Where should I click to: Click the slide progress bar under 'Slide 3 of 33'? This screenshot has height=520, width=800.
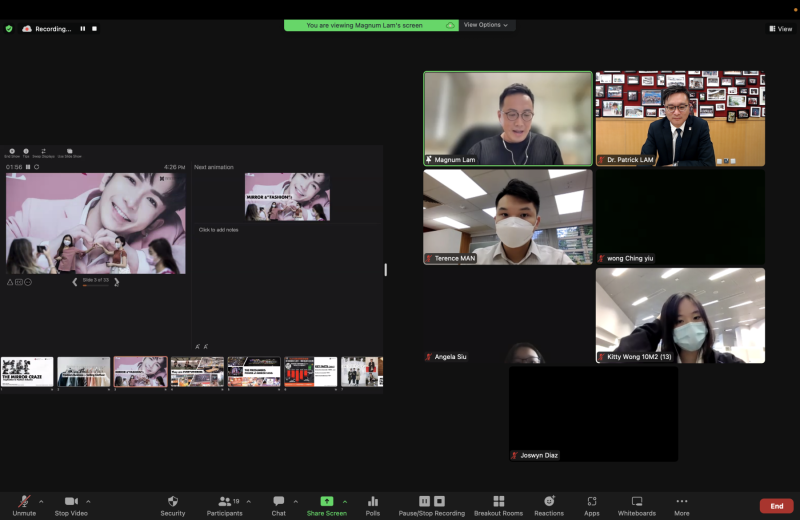pyautogui.click(x=96, y=286)
